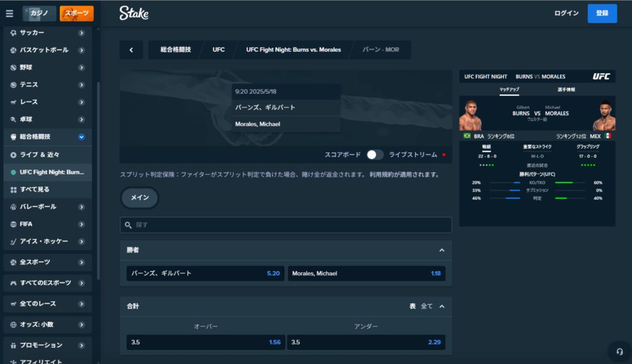This screenshot has height=364, width=632.
Task: Select the グラップリング stats column
Action: click(588, 147)
